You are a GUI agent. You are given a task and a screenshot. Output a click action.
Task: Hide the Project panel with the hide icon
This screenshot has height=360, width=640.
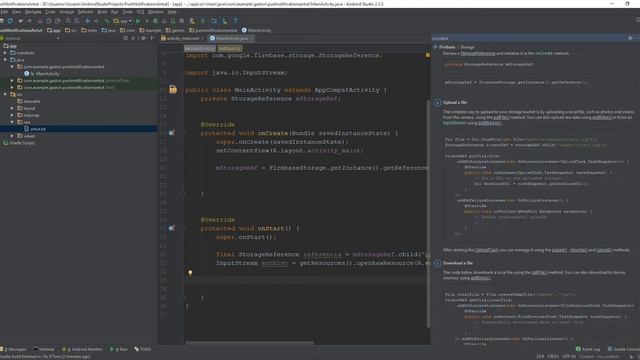(152, 38)
